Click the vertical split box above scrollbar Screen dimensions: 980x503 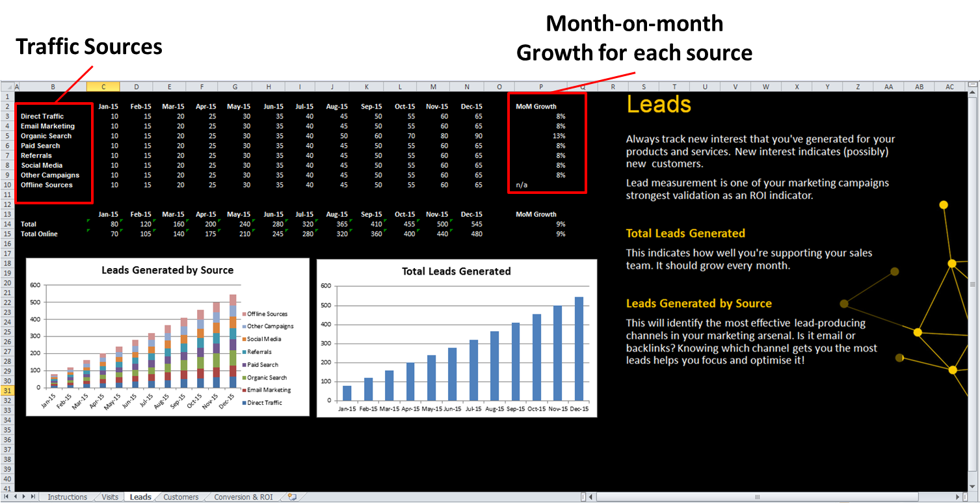(x=973, y=85)
